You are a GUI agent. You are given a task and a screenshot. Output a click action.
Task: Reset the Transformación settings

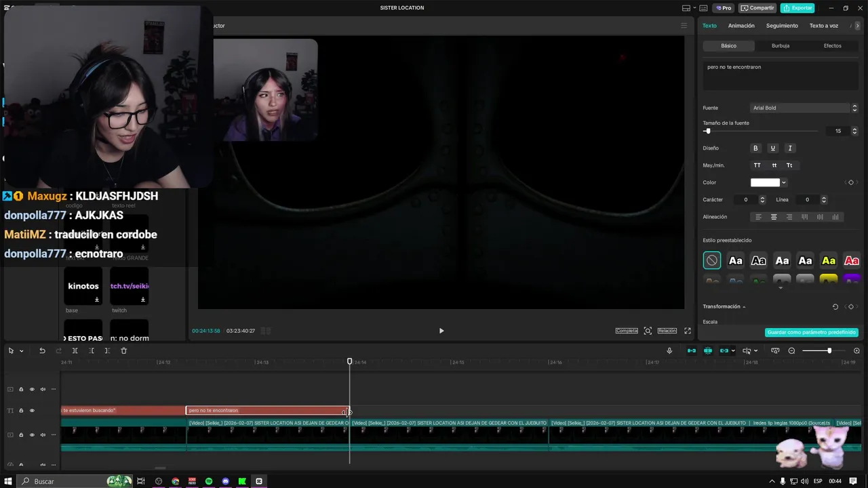pos(835,307)
